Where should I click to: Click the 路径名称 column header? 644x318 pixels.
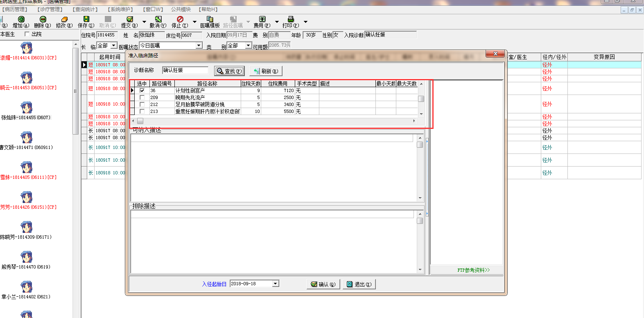[x=208, y=83]
